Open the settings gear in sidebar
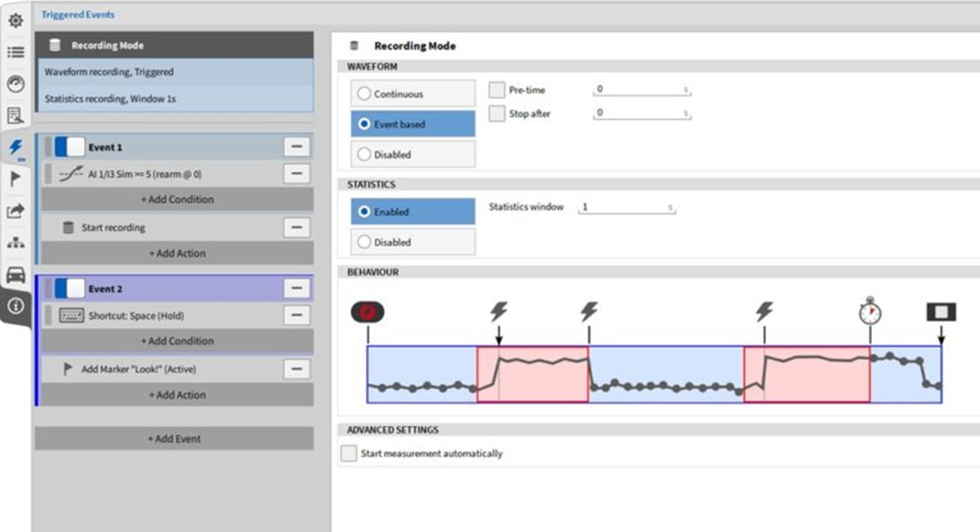 click(16, 19)
